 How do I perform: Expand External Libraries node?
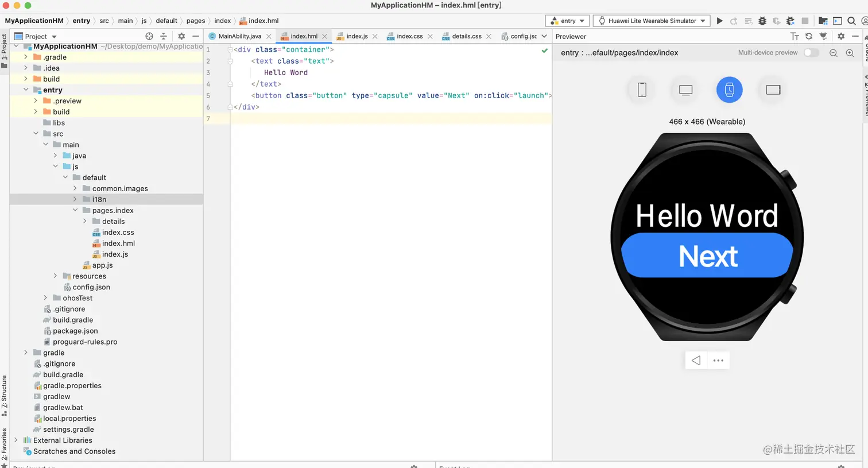(16, 440)
